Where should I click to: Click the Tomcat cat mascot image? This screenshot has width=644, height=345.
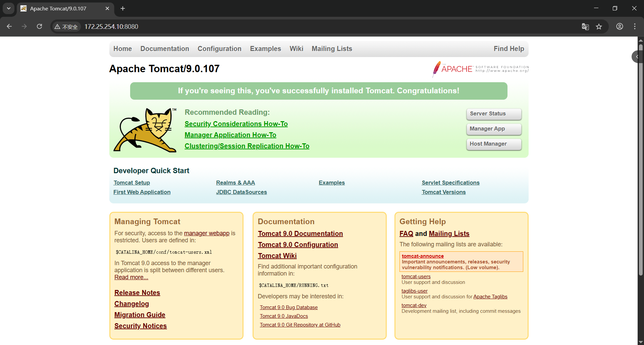click(x=145, y=130)
